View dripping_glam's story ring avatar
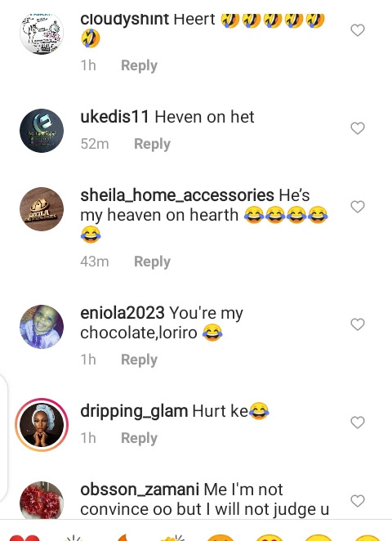 42,425
